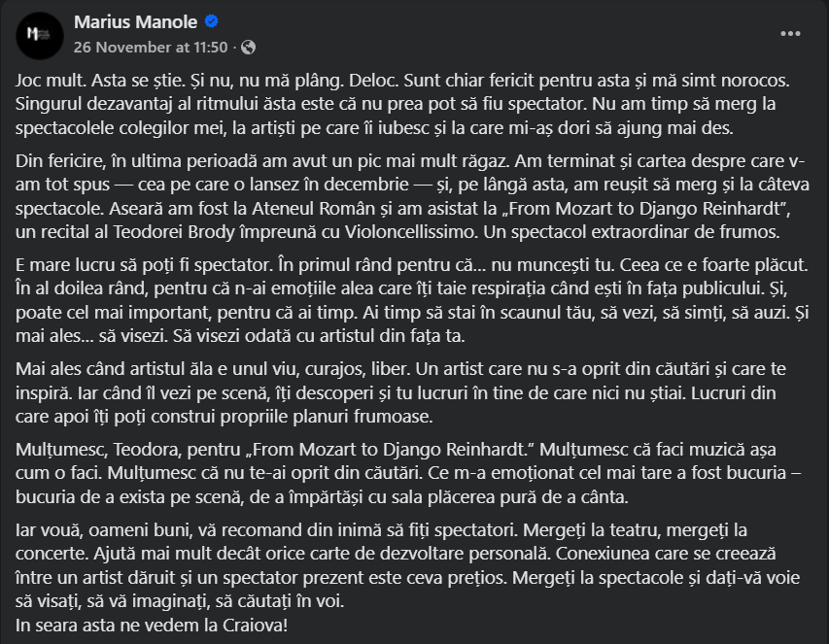Screen dimensions: 829x644
Task: Click Marius Manole's profile picture
Action: pos(38,34)
